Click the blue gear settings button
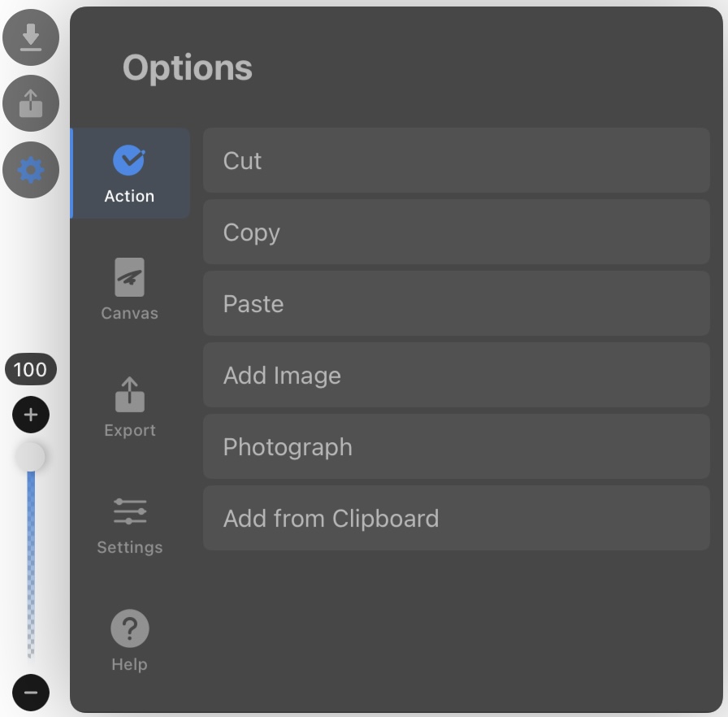728x717 pixels. coord(31,170)
